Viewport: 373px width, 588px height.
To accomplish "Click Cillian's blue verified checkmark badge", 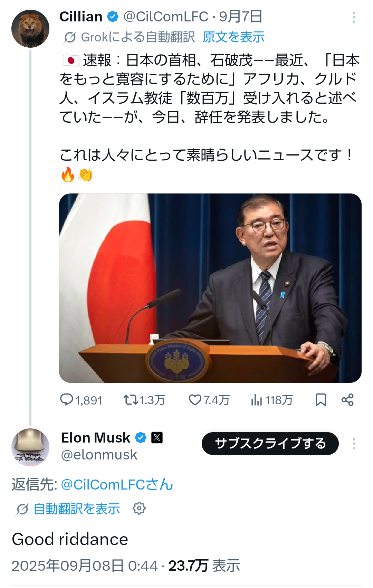I will pyautogui.click(x=113, y=17).
